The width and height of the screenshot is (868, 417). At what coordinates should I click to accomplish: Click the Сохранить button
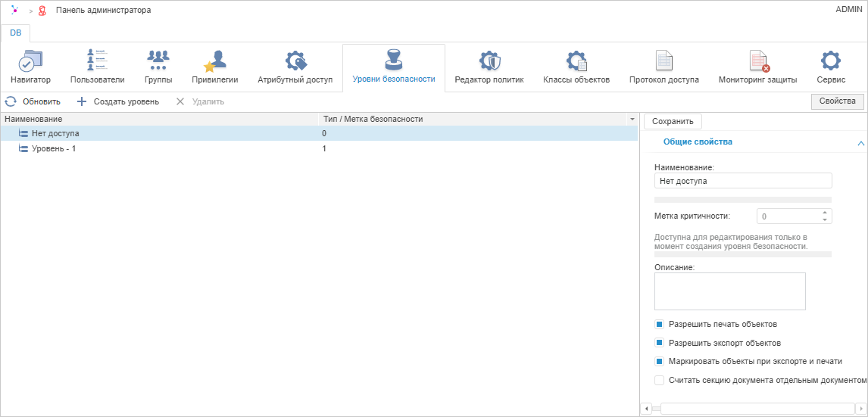coord(673,121)
